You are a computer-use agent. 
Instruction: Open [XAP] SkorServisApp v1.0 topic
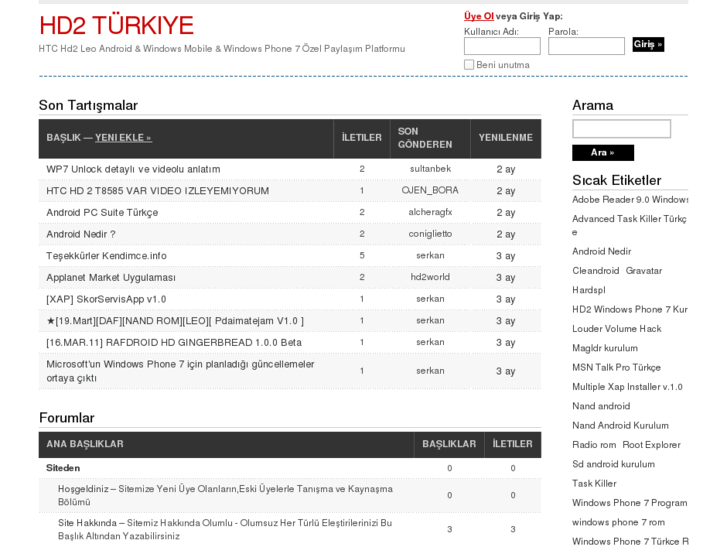click(x=106, y=299)
